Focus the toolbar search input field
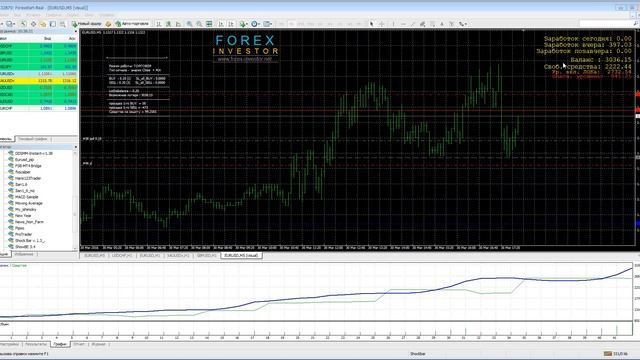Viewport: 640px width, 360px height. tap(606, 24)
